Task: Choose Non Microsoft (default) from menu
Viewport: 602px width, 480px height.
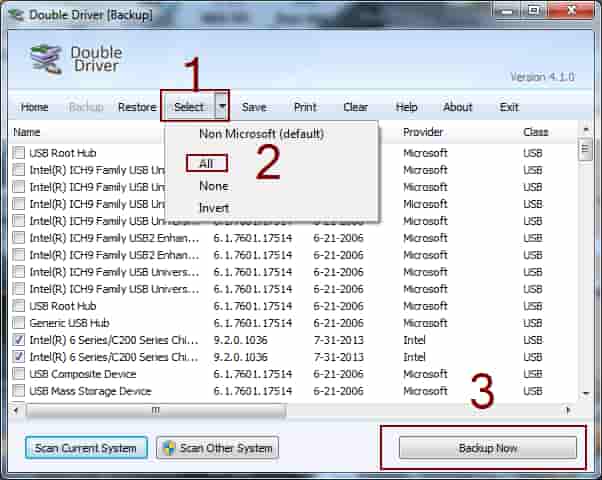Action: pyautogui.click(x=261, y=134)
